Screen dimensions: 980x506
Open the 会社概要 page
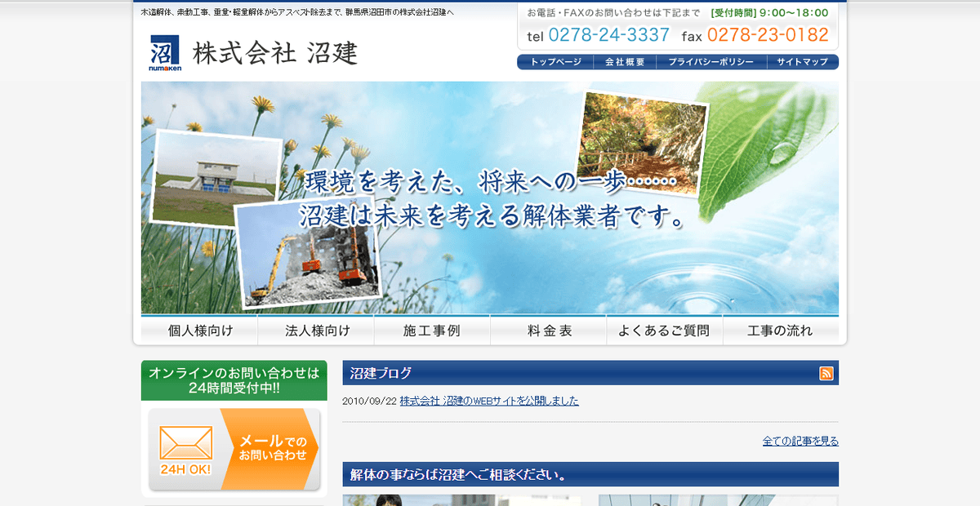[625, 61]
